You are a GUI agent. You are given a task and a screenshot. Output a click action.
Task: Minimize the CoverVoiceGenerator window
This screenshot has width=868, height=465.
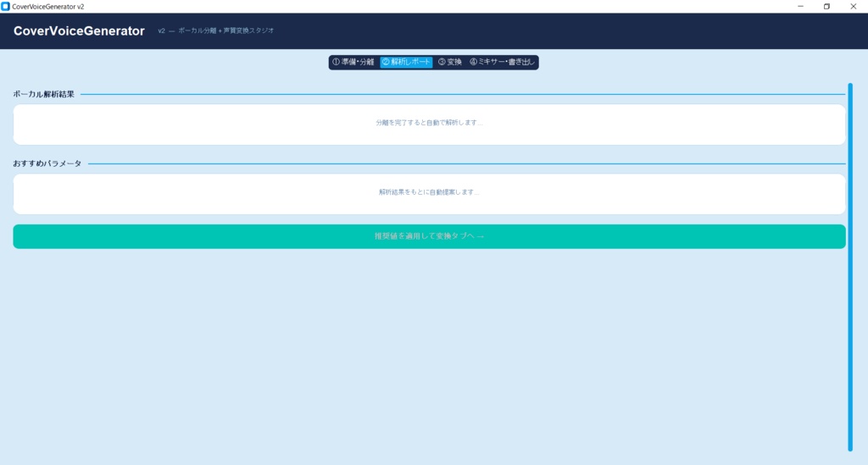pyautogui.click(x=800, y=7)
